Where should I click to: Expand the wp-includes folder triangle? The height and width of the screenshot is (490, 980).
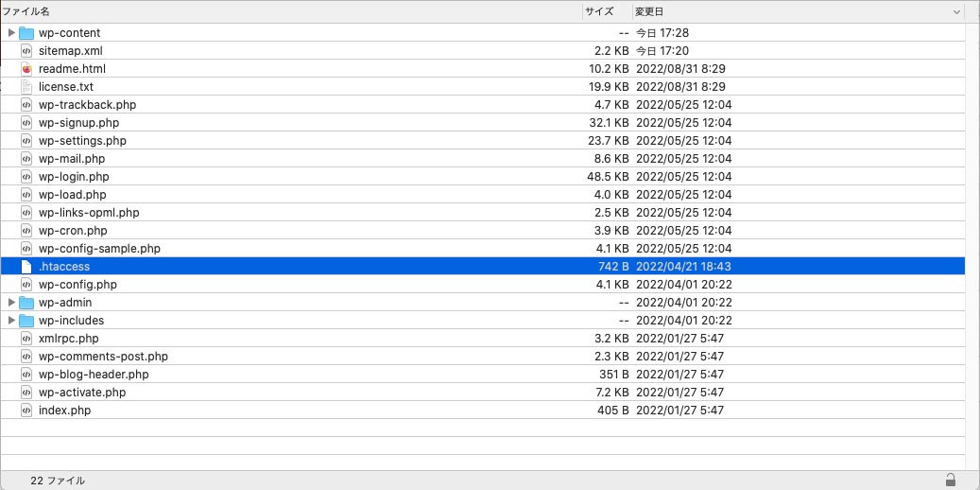coord(11,321)
